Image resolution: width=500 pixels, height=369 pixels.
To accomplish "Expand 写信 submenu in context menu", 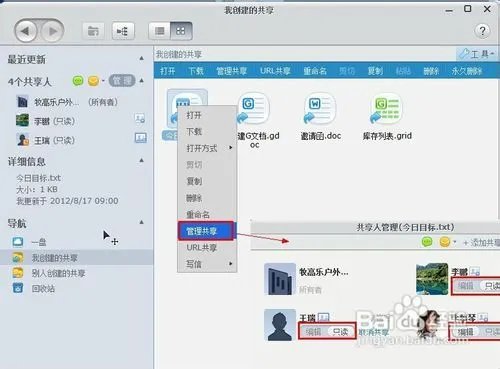I will (x=207, y=264).
